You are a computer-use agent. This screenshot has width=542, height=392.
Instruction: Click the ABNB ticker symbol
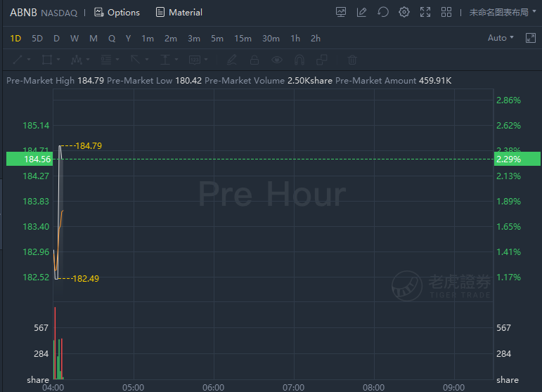[23, 13]
